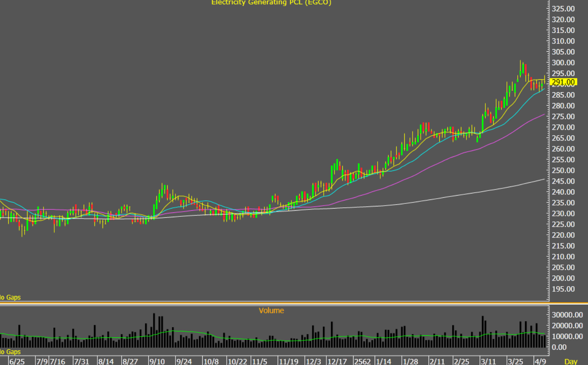588x365 pixels.
Task: Click the 240.00 price axis label
Action: coord(563,192)
